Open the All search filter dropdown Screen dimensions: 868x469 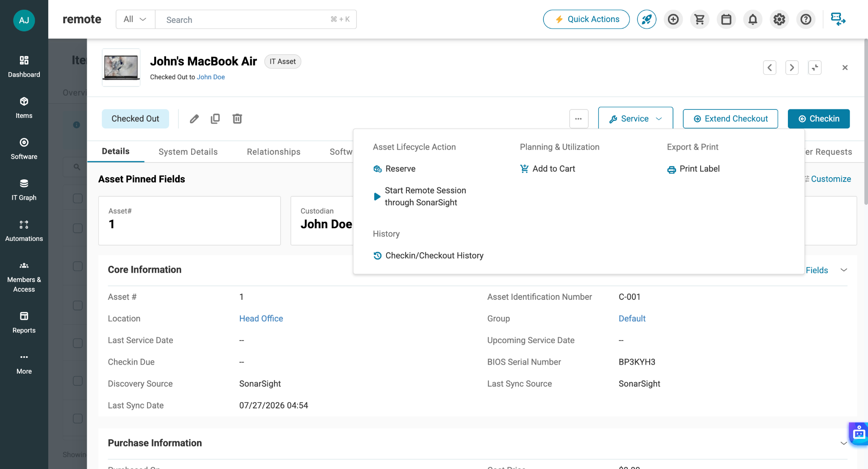[x=135, y=20]
